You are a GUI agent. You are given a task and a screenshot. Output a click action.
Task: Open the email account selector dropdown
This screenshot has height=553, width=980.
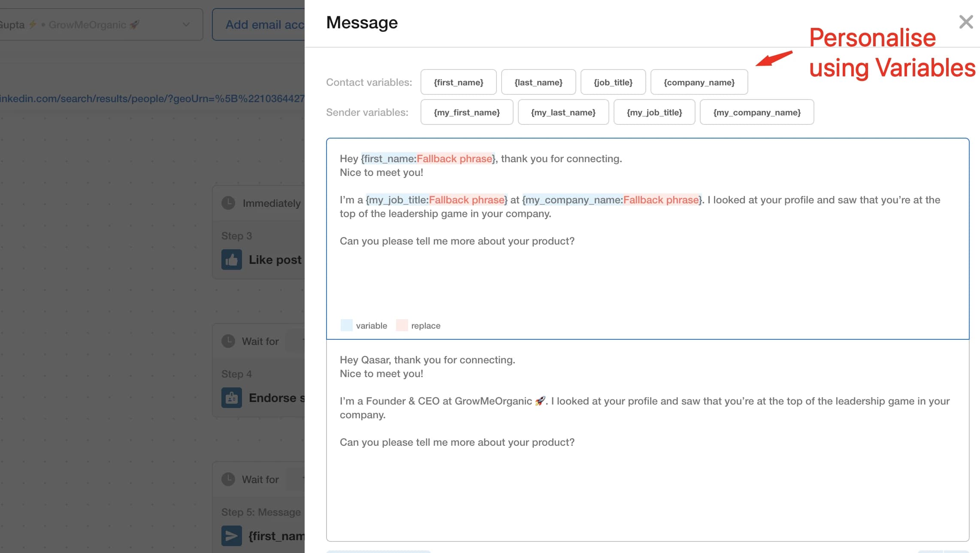coord(185,24)
